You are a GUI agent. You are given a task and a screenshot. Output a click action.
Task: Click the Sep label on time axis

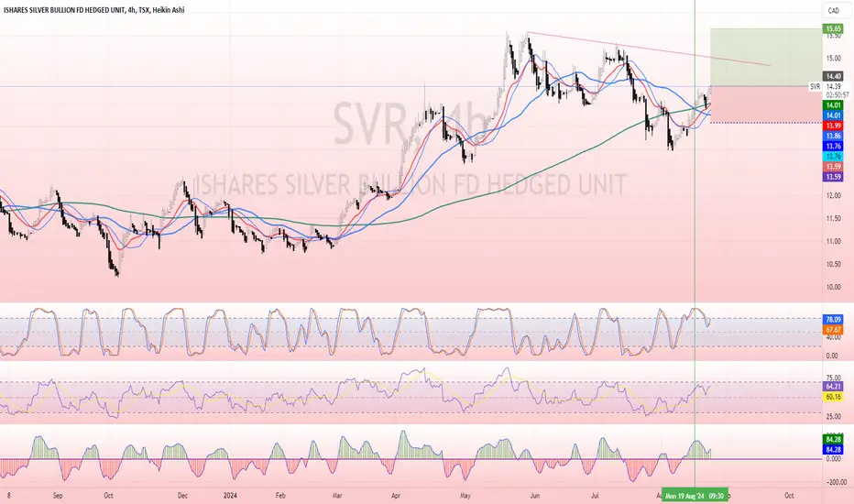[x=58, y=496]
